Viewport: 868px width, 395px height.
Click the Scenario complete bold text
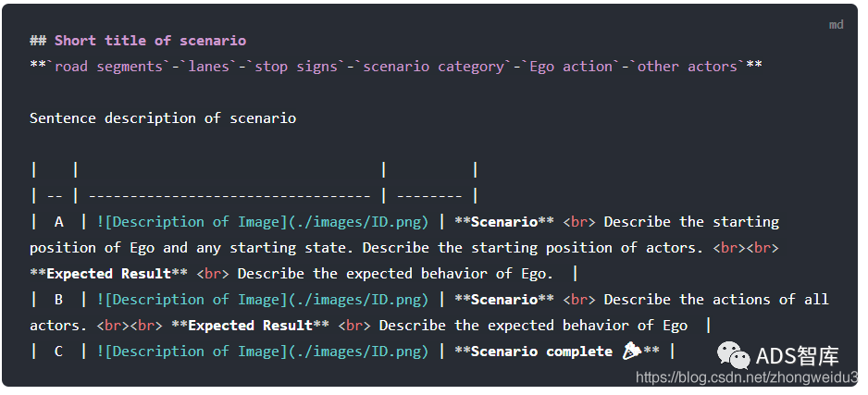pyautogui.click(x=541, y=352)
